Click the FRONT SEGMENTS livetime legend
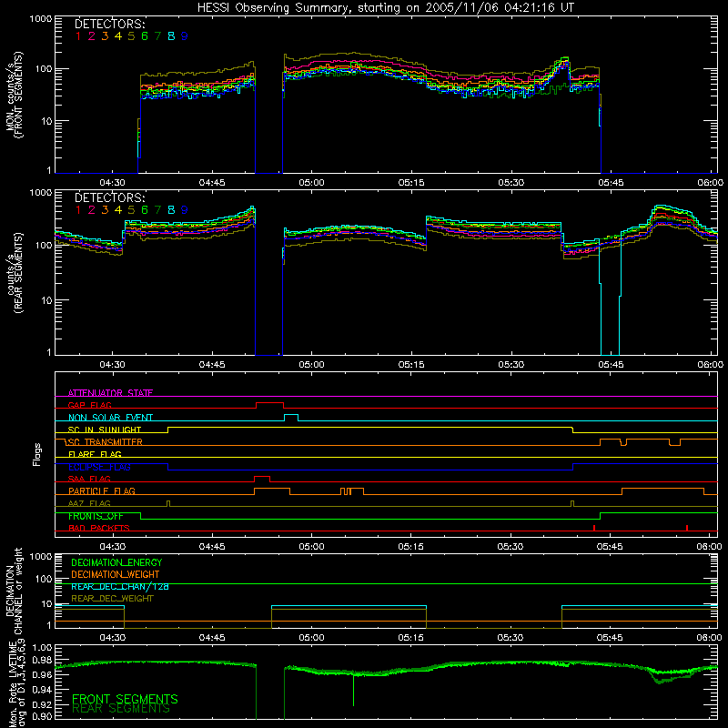 [x=125, y=699]
